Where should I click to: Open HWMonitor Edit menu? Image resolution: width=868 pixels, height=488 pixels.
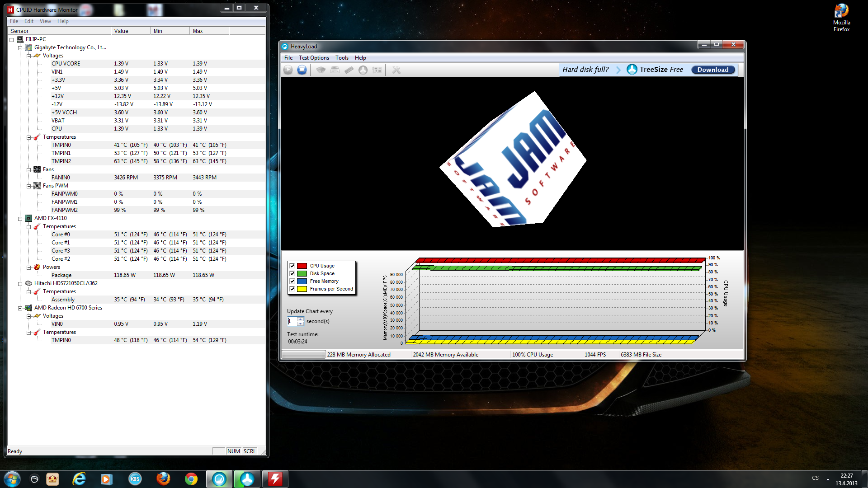tap(29, 21)
